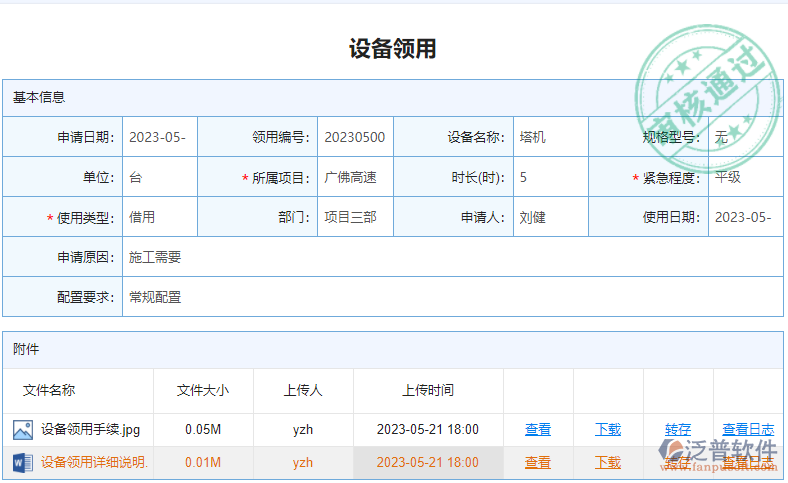Open the 设备领用手续.jpg file name

tap(90, 430)
